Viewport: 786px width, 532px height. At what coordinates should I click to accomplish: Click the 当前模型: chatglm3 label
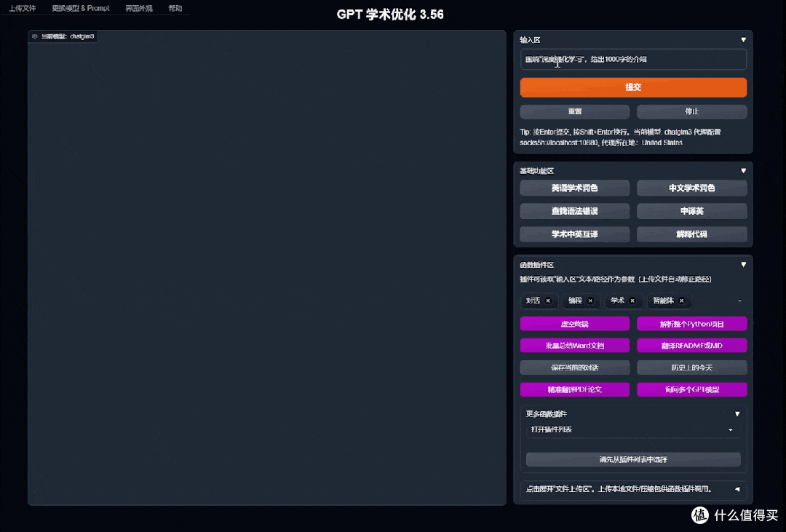pos(68,36)
